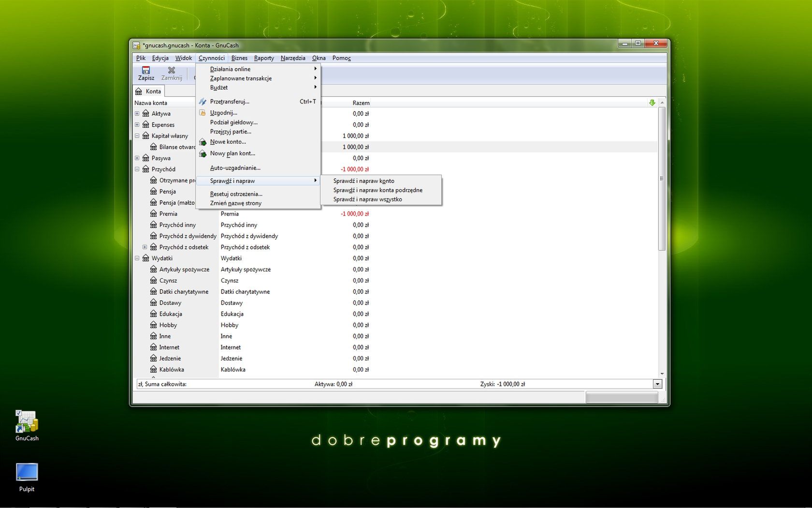The width and height of the screenshot is (812, 508).
Task: Open the Raporty menu
Action: [264, 58]
